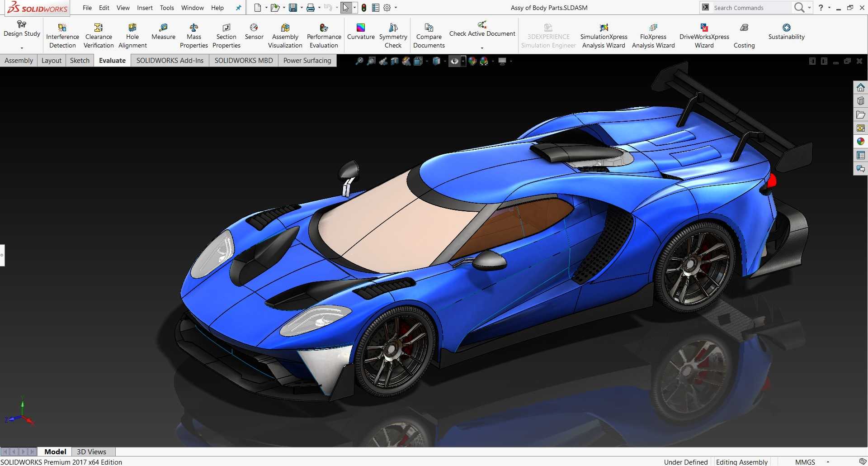Launch the Curvature display tool
This screenshot has height=466, width=868.
pos(361,32)
